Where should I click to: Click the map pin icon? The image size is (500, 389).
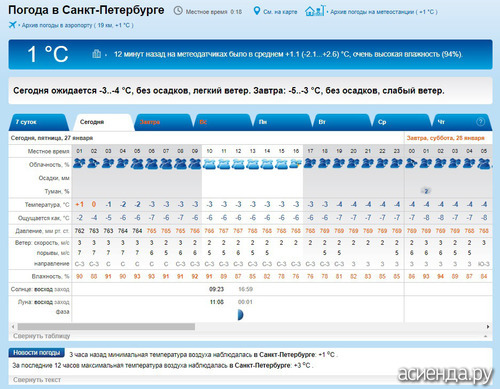point(256,11)
